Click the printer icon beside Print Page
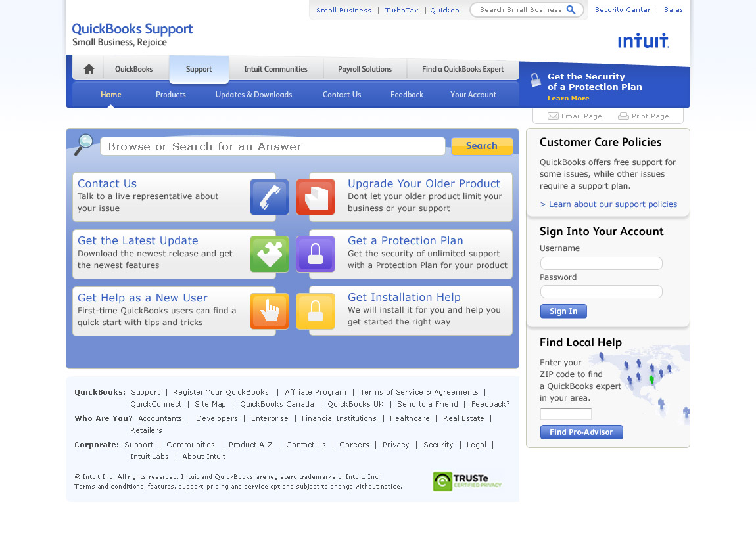The height and width of the screenshot is (557, 756). click(x=623, y=116)
